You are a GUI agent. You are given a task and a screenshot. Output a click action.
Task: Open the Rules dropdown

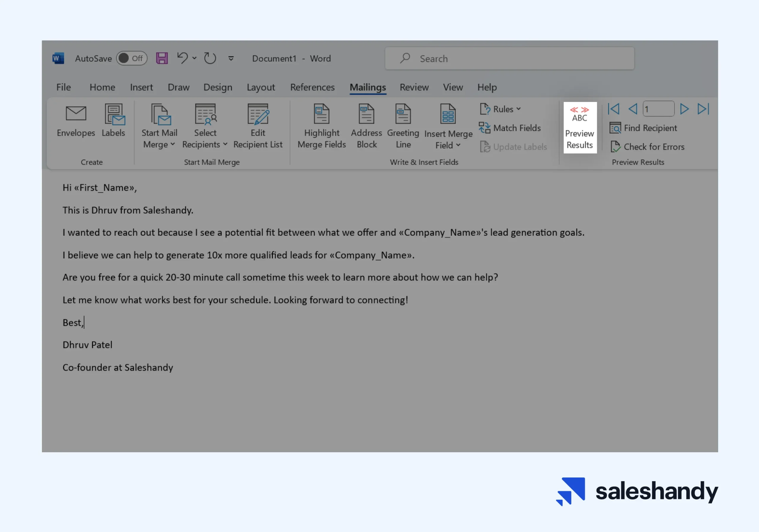click(x=500, y=109)
